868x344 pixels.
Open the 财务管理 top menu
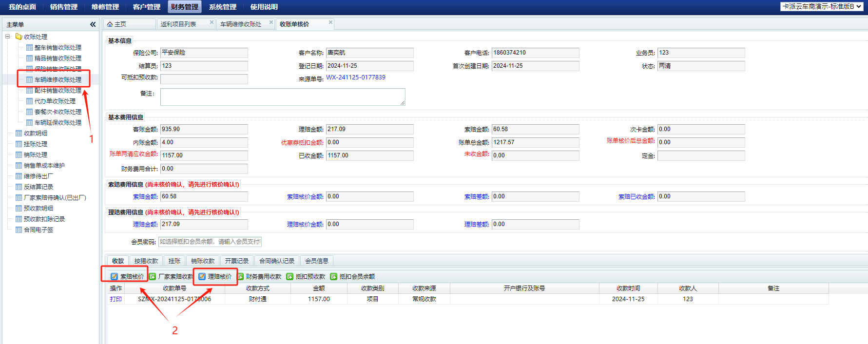coord(184,7)
